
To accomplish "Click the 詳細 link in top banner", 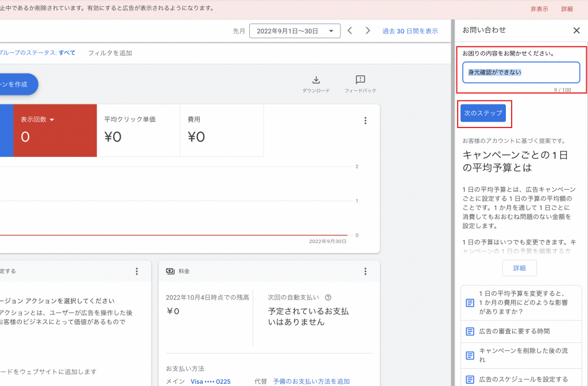I will pos(567,9).
